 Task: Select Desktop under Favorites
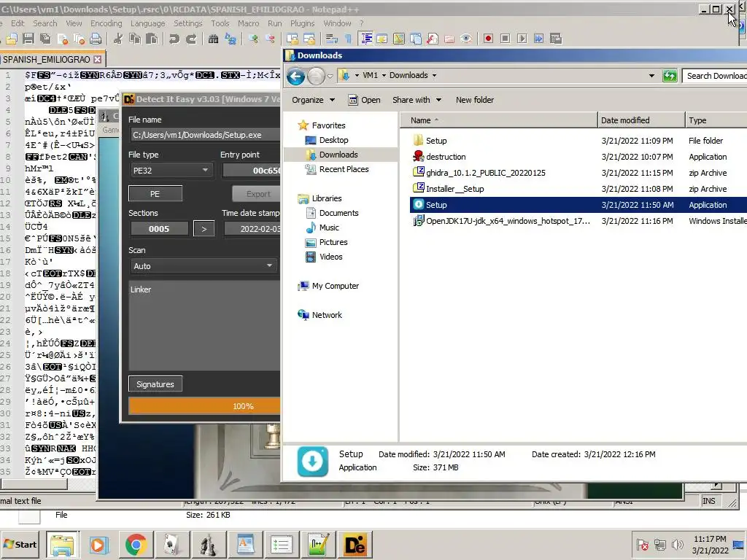coord(333,140)
